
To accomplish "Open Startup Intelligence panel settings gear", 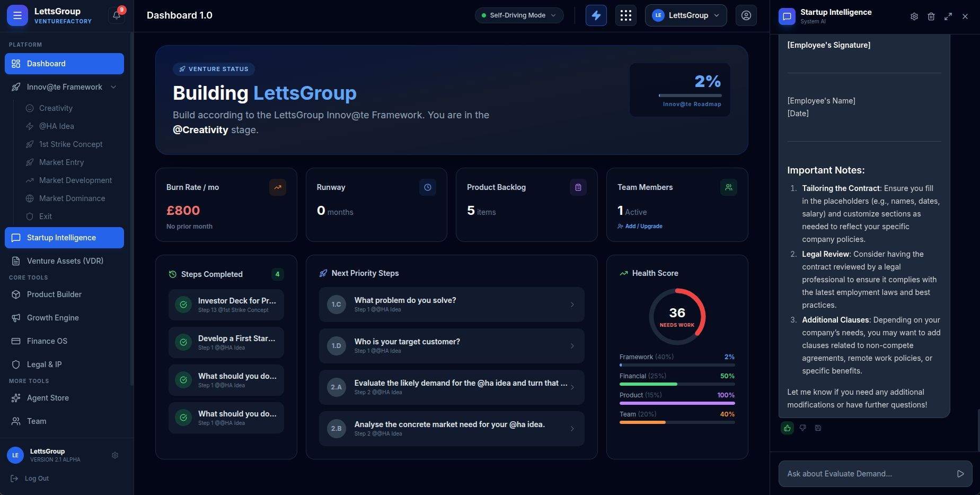I will click(914, 16).
